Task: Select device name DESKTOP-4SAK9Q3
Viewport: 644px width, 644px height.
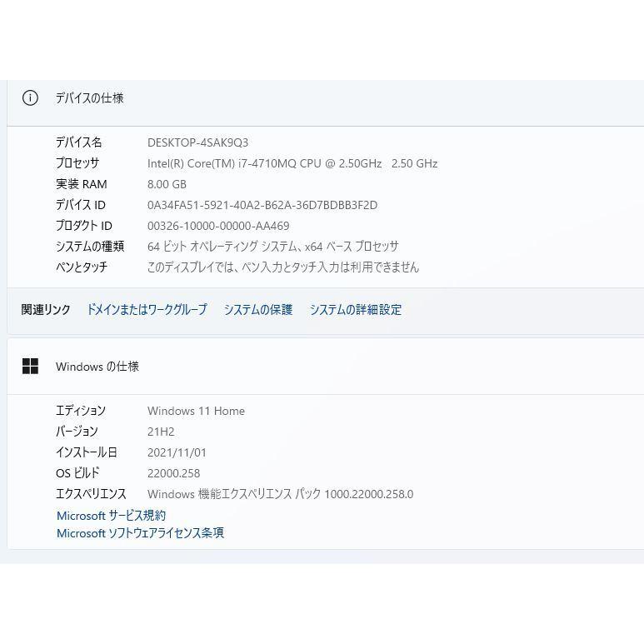Action: pos(198,142)
